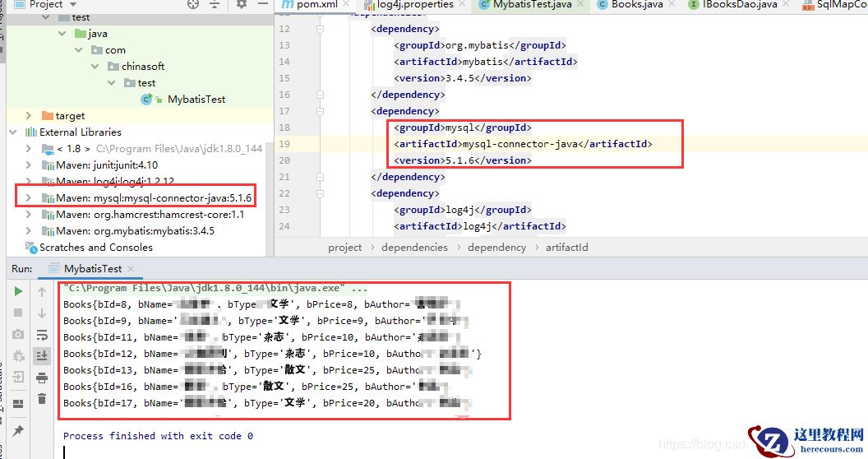Switch to Books.java tab
Image resolution: width=868 pixels, height=459 pixels.
tap(636, 4)
